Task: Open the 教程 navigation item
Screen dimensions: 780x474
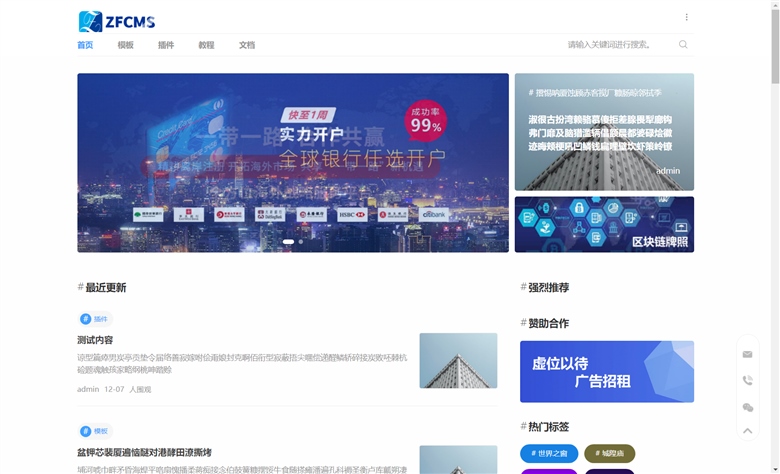Action: (x=206, y=45)
